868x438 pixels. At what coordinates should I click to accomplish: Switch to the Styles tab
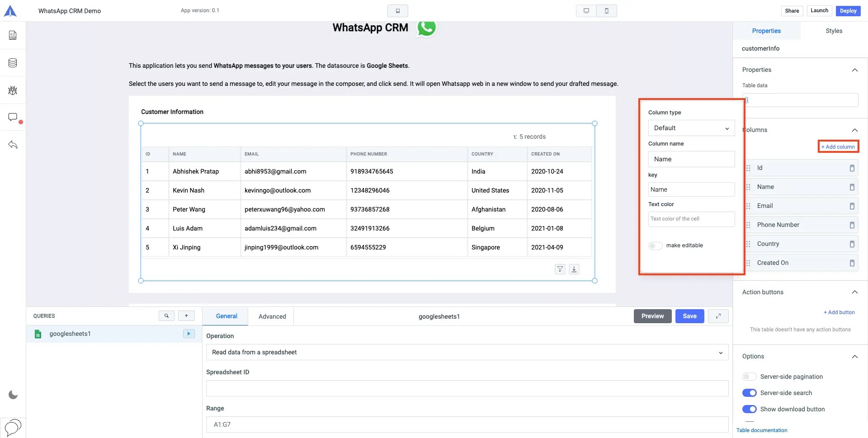click(834, 30)
